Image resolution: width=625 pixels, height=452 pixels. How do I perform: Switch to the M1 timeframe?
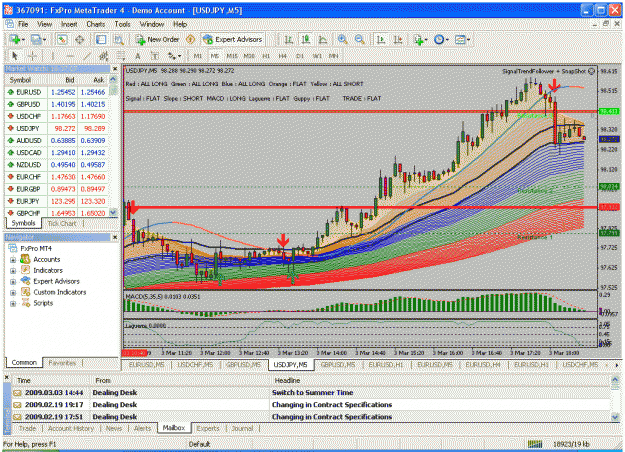point(198,56)
